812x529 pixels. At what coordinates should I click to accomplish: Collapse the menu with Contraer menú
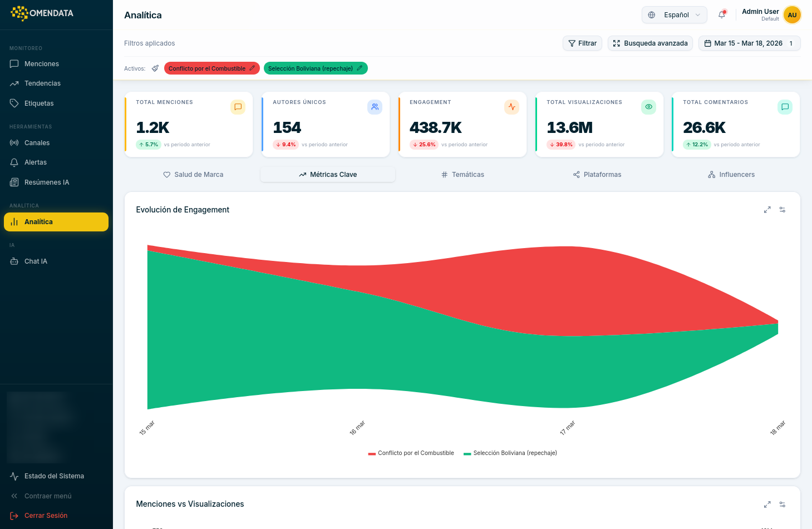tap(48, 496)
